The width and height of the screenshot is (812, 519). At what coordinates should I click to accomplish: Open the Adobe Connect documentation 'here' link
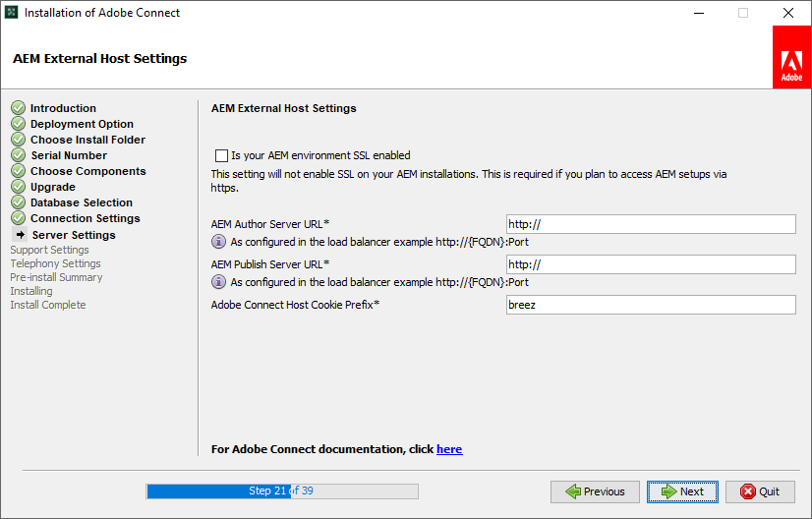pos(449,449)
